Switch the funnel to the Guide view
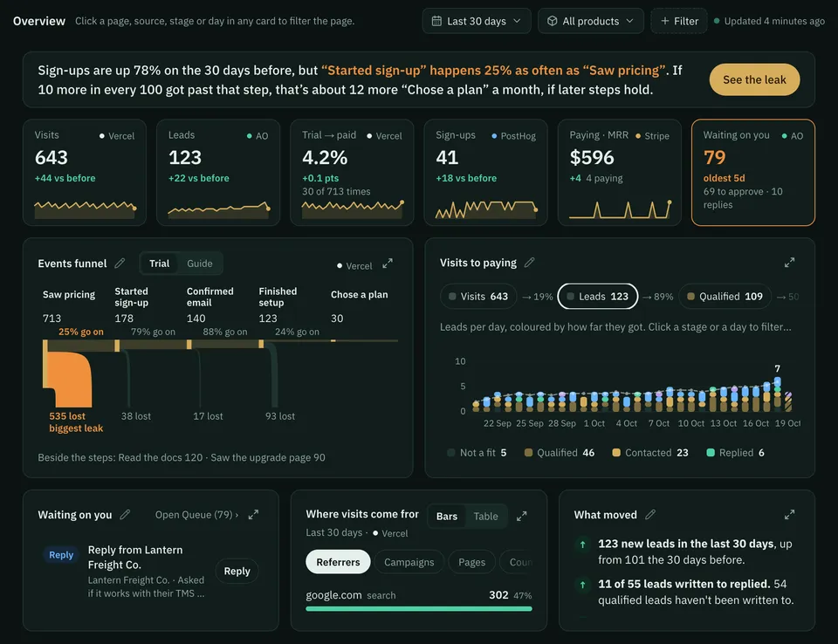 pos(199,263)
